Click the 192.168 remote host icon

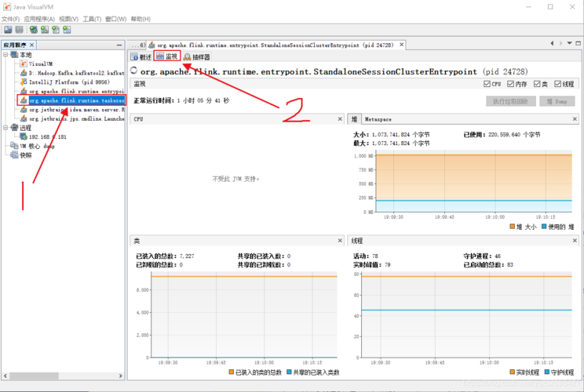[24, 137]
